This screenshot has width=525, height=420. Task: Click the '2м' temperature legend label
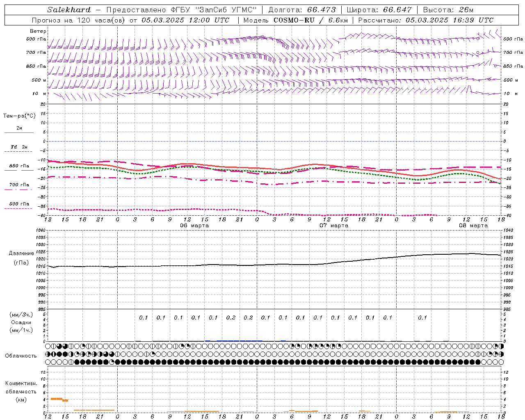[19, 128]
